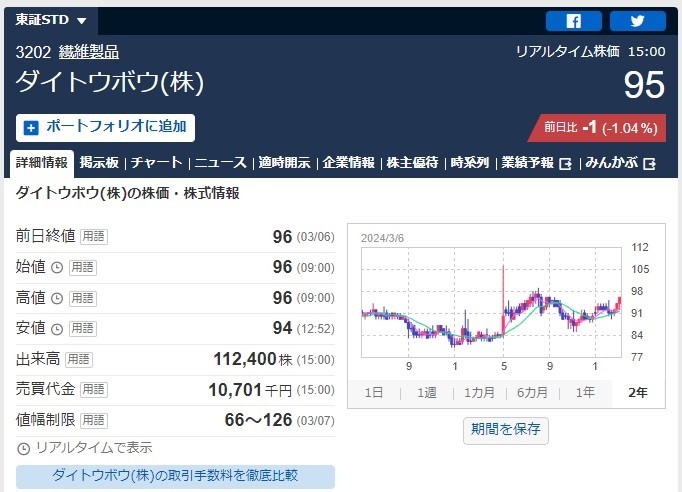Click the chart date label 2024/3/6

[382, 238]
